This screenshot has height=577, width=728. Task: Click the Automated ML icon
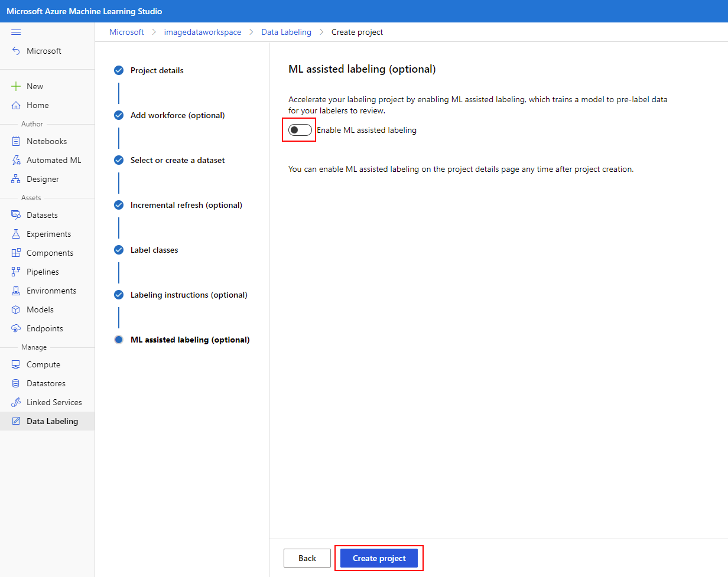tap(16, 160)
